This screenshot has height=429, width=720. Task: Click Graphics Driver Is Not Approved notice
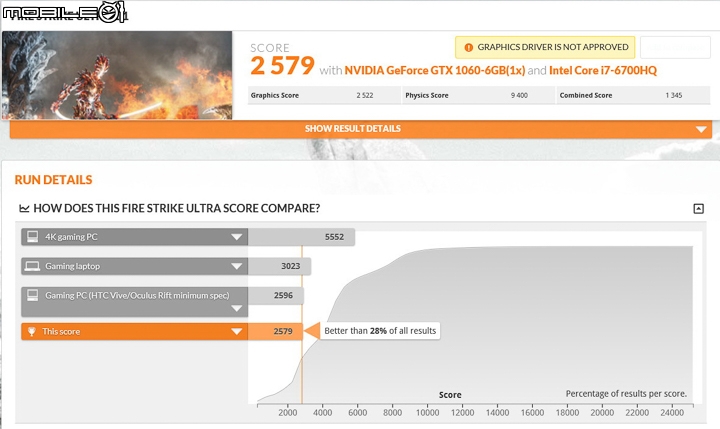pyautogui.click(x=545, y=47)
